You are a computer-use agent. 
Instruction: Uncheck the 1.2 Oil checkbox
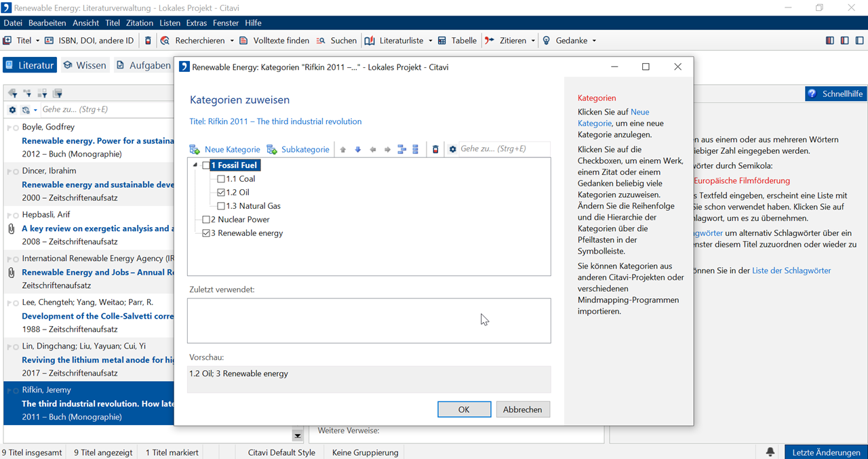tap(221, 193)
